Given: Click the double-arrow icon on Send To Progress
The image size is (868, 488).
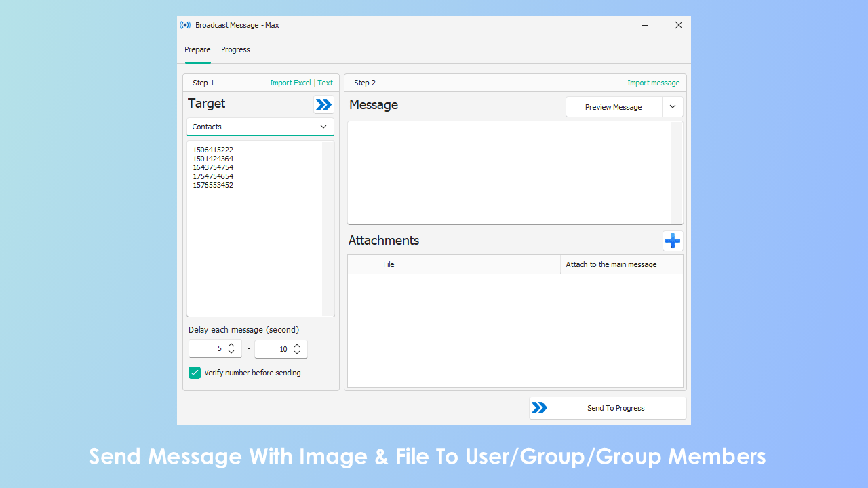Looking at the screenshot, I should pyautogui.click(x=540, y=407).
